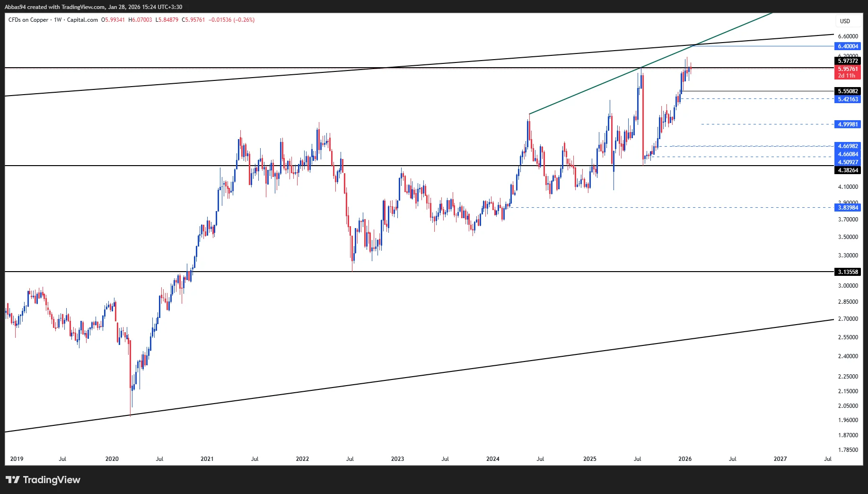Viewport: 868px width, 494px height.
Task: Click the 2023 label on time axis
Action: [397, 459]
